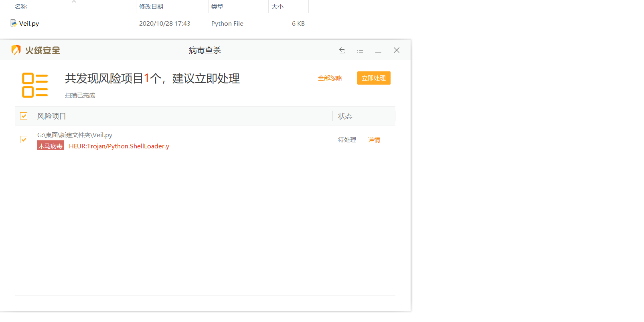
Task: Click the 2020/10/28 17:43 modified date
Action: pyautogui.click(x=165, y=24)
